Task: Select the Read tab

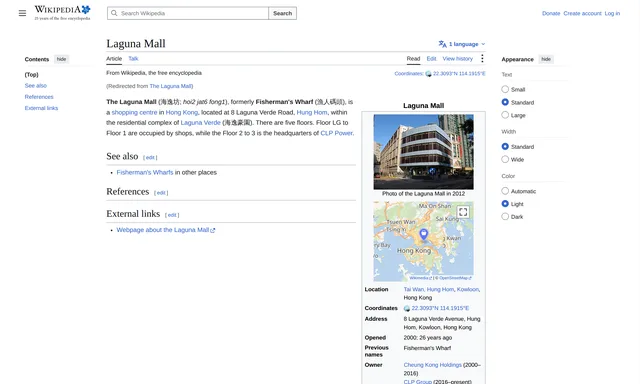Action: (x=413, y=59)
